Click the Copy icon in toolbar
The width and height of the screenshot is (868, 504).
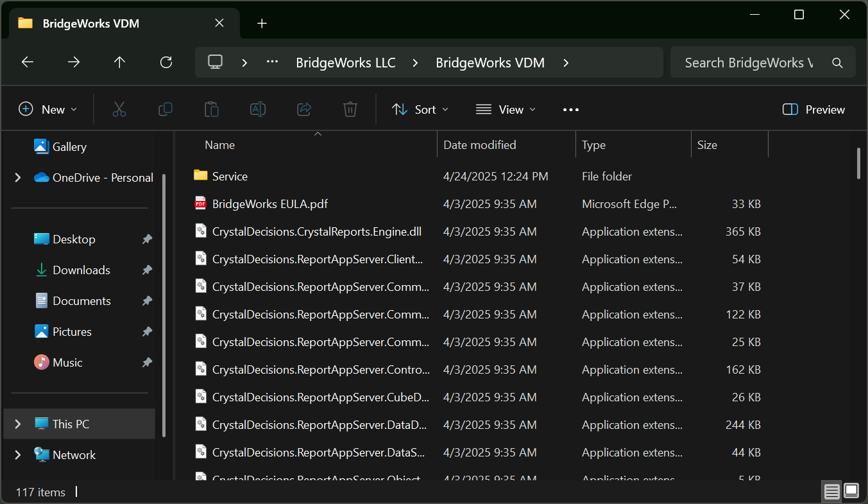(x=166, y=109)
